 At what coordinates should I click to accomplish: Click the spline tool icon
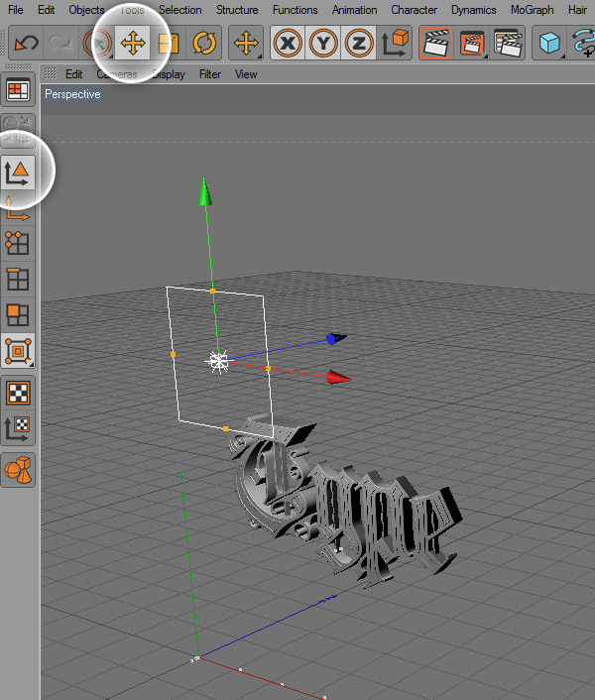[x=583, y=43]
